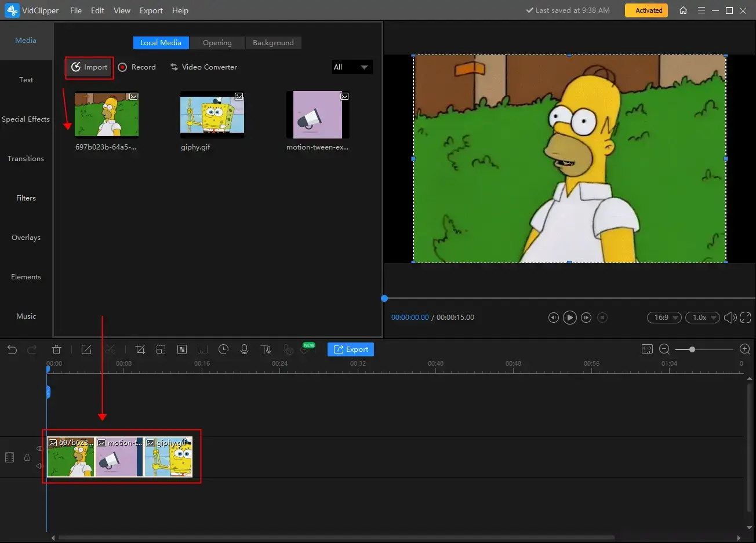The height and width of the screenshot is (543, 756).
Task: Open the 1.0x playback speed dropdown
Action: pos(702,318)
